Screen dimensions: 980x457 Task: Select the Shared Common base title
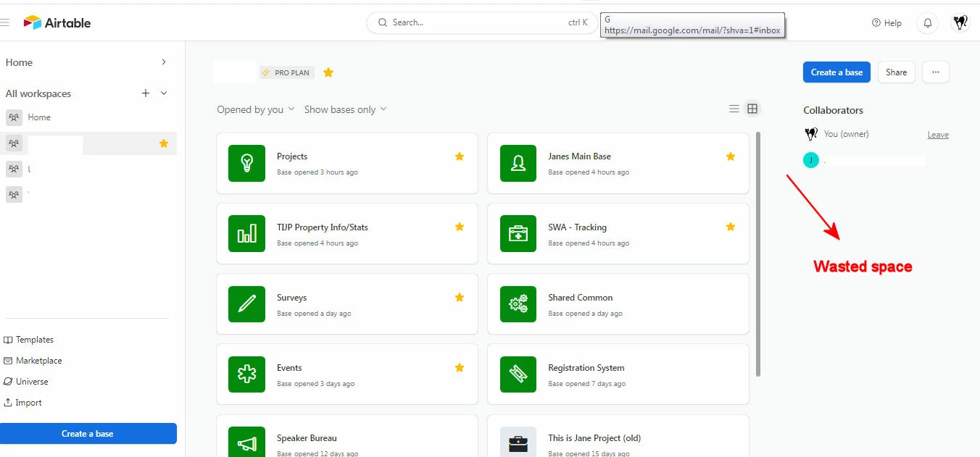pyautogui.click(x=581, y=298)
